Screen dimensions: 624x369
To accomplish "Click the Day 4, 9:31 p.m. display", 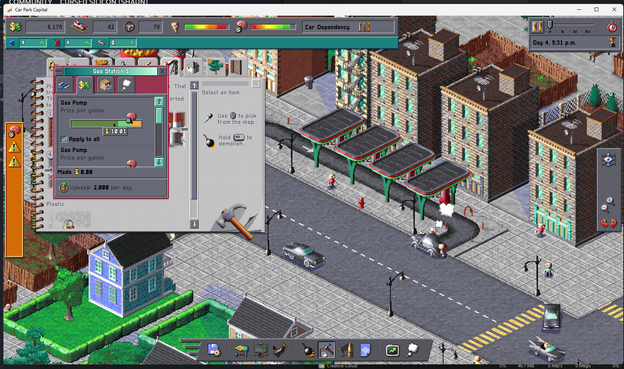I will tap(554, 43).
